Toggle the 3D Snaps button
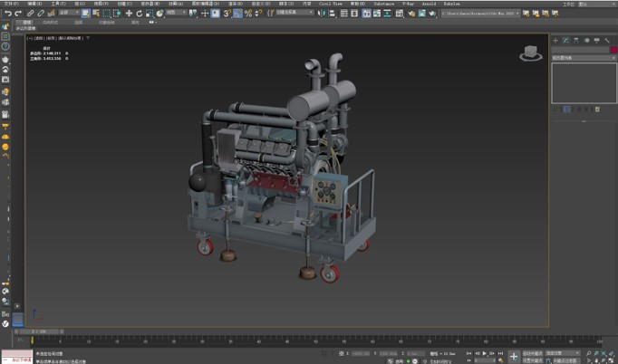The width and height of the screenshot is (618, 364). point(227,14)
